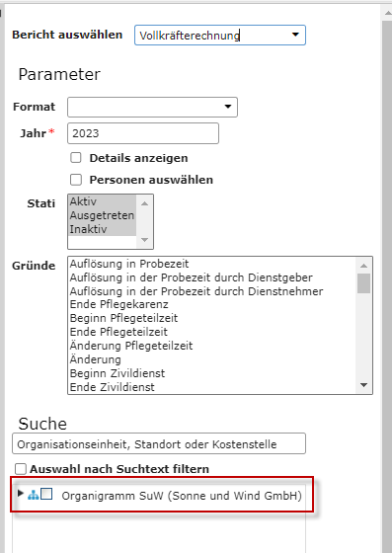Check the Organigramm SuW checkbox
The height and width of the screenshot is (553, 392).
point(46,494)
